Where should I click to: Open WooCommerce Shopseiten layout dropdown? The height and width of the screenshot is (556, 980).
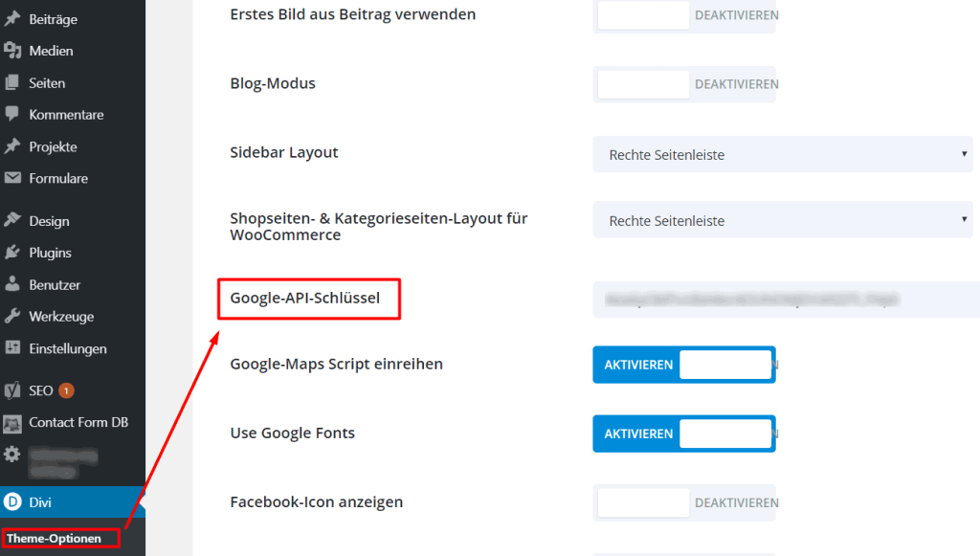pos(783,220)
